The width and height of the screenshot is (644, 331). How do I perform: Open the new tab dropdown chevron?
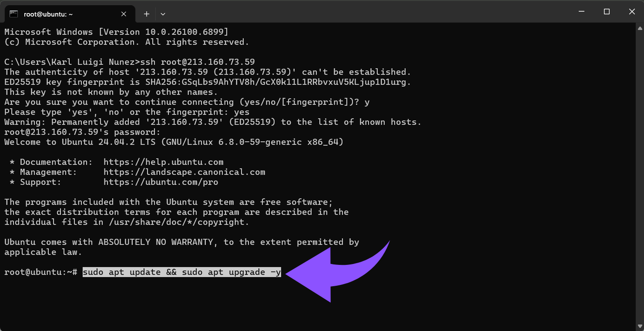[x=163, y=13]
